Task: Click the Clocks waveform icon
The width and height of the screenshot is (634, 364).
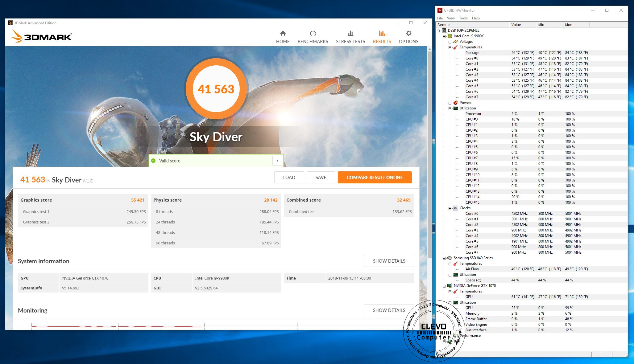Action: point(456,208)
